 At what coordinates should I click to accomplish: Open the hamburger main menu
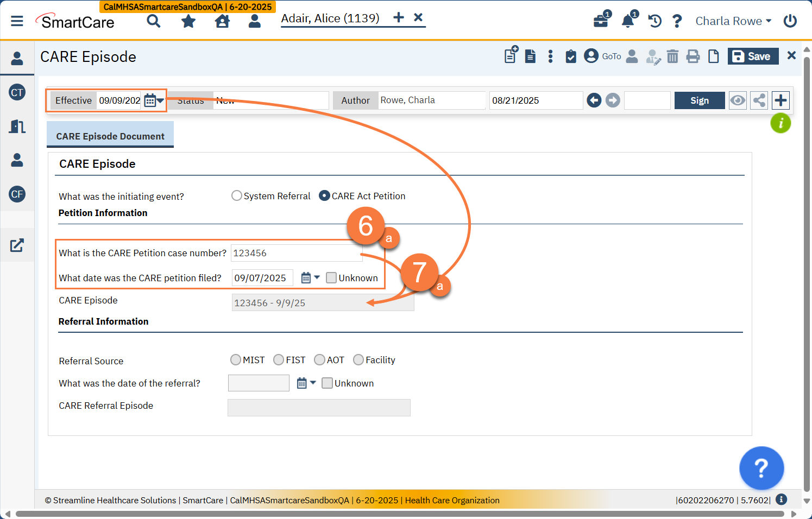[x=17, y=21]
